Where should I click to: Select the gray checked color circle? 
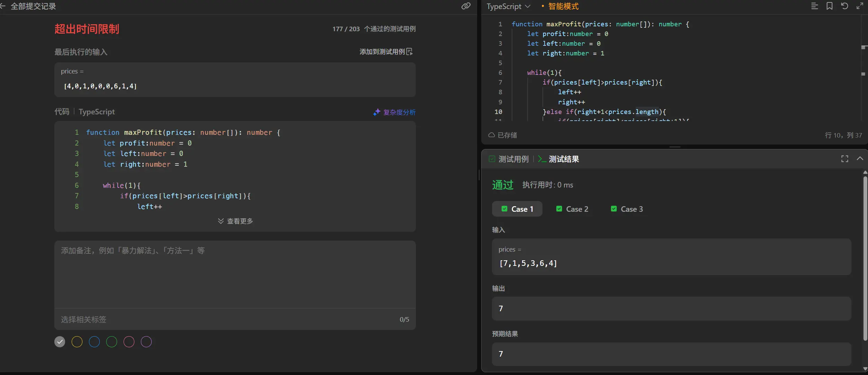pos(60,342)
